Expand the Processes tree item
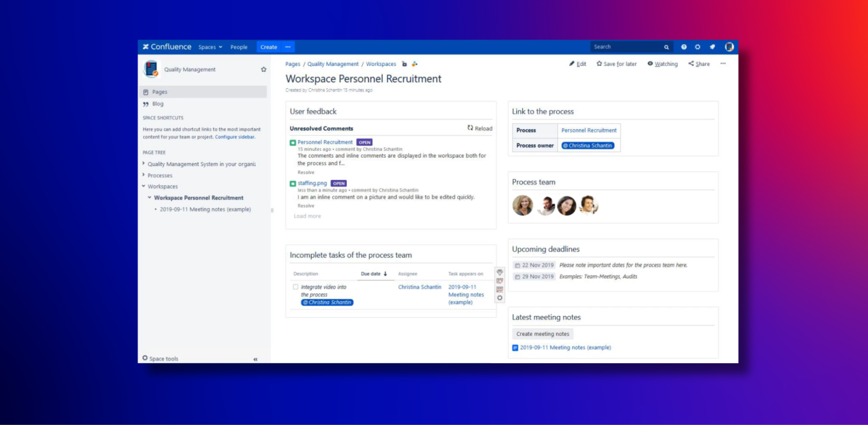This screenshot has width=868, height=425. click(x=143, y=175)
